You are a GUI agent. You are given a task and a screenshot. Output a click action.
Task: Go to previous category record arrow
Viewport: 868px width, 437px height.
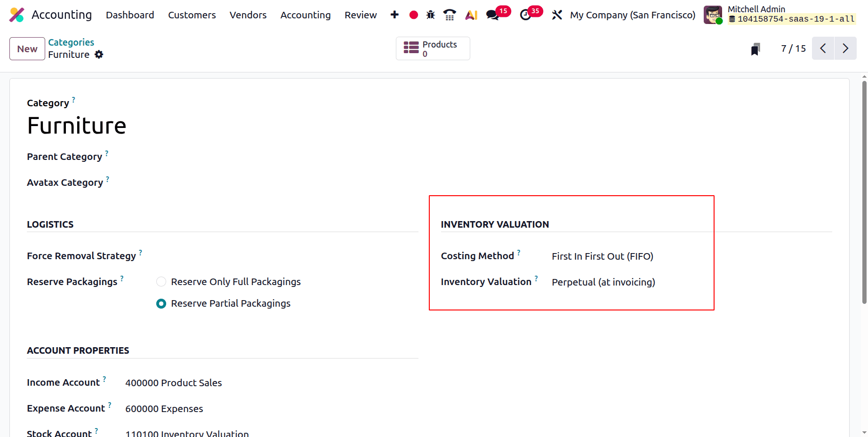[x=823, y=48]
